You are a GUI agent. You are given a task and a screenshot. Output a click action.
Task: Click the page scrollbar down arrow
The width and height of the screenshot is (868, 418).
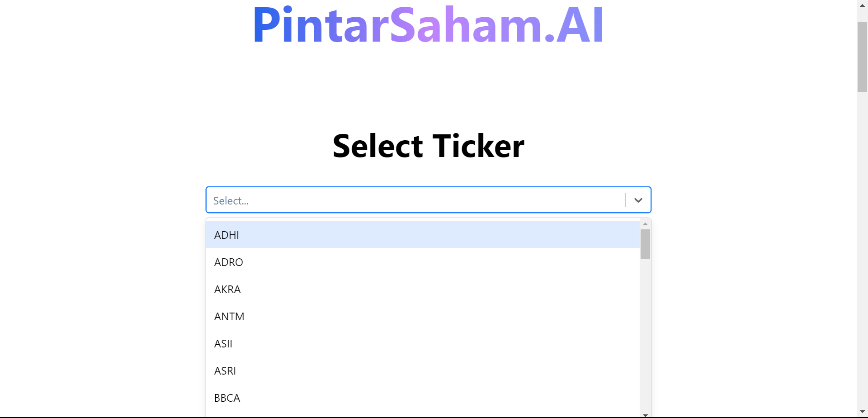click(862, 412)
